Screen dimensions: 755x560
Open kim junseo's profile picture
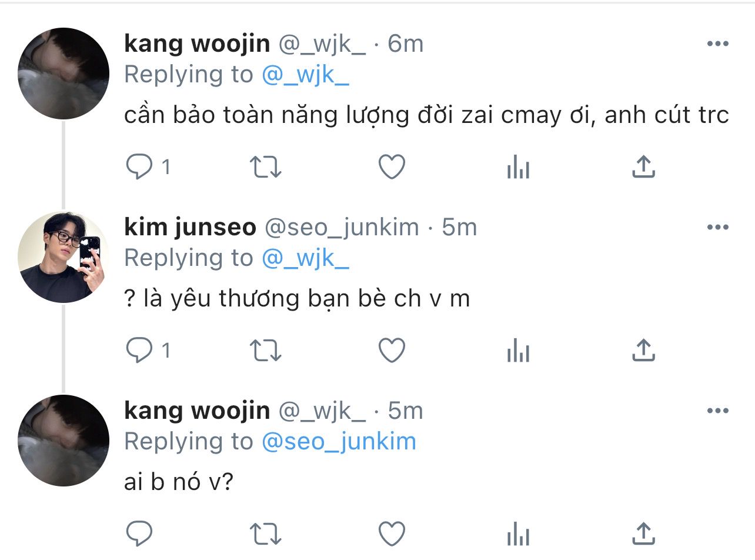pos(64,257)
